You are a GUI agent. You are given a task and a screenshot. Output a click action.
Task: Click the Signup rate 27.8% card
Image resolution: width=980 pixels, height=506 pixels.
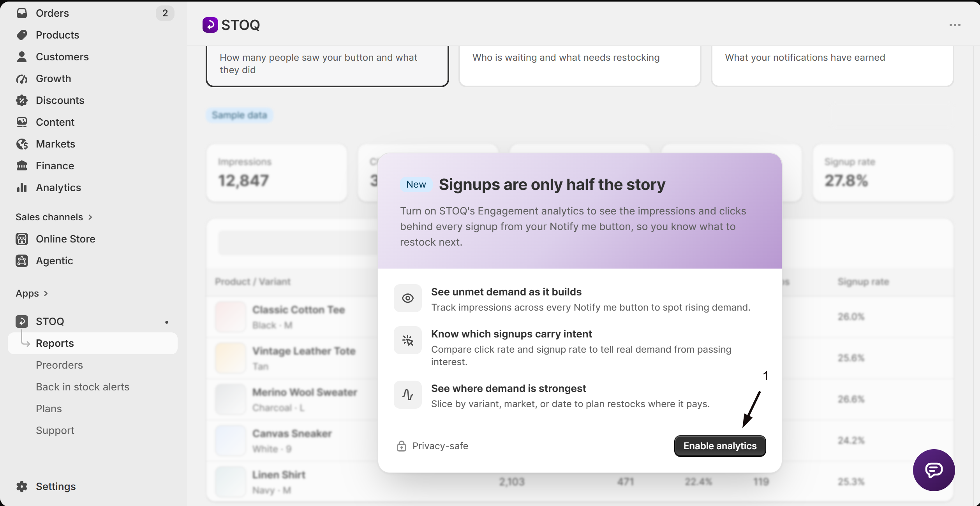click(x=883, y=173)
